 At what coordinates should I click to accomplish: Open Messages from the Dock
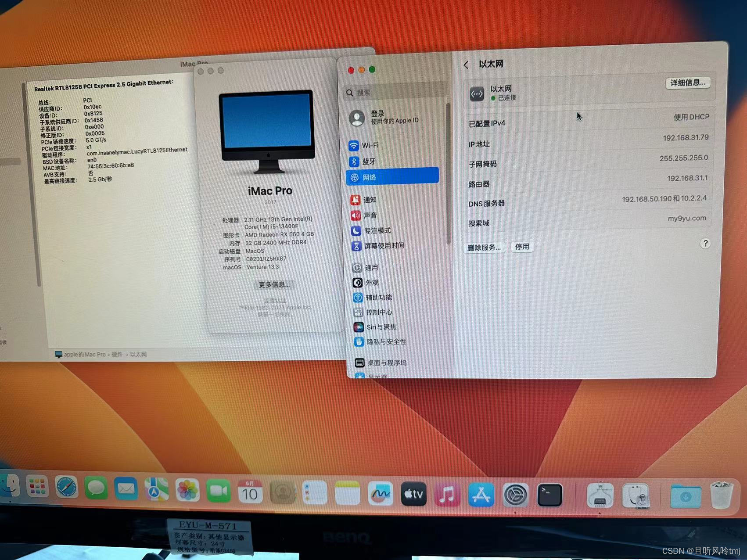(96, 488)
